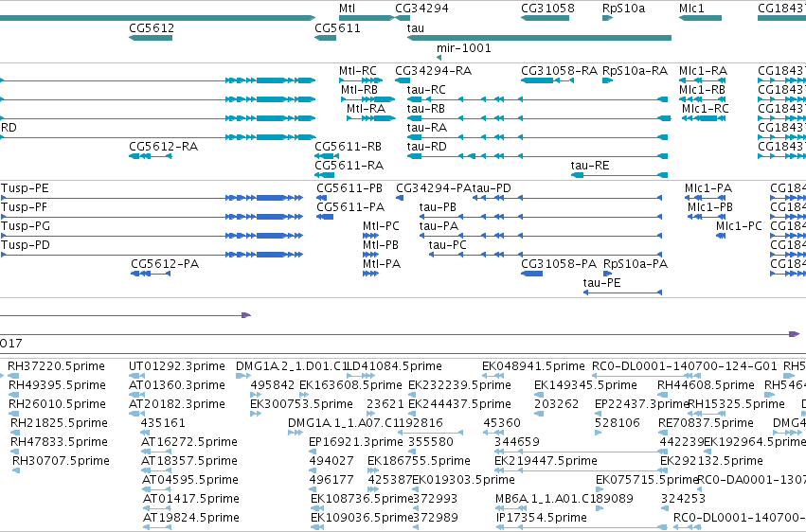The width and height of the screenshot is (806, 532).
Task: Click the RH47833.5prime EST label
Action: [59, 443]
